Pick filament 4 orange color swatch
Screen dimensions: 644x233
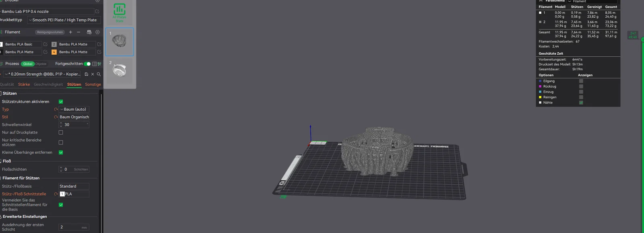tap(54, 52)
